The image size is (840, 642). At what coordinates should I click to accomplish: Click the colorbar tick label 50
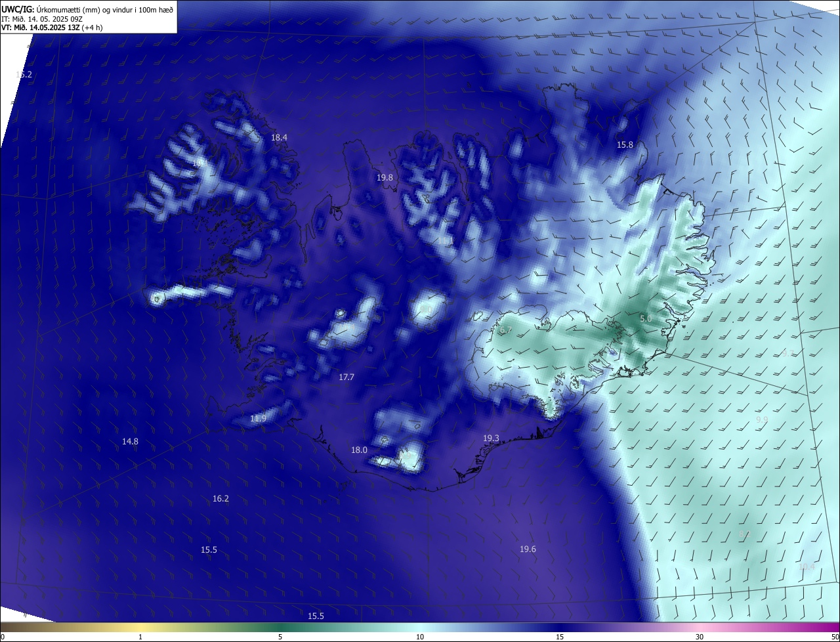[x=835, y=637]
